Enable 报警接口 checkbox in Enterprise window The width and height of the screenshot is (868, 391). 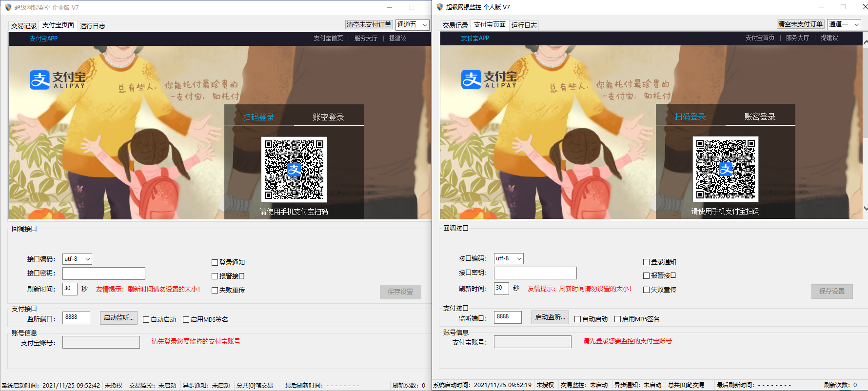[215, 276]
